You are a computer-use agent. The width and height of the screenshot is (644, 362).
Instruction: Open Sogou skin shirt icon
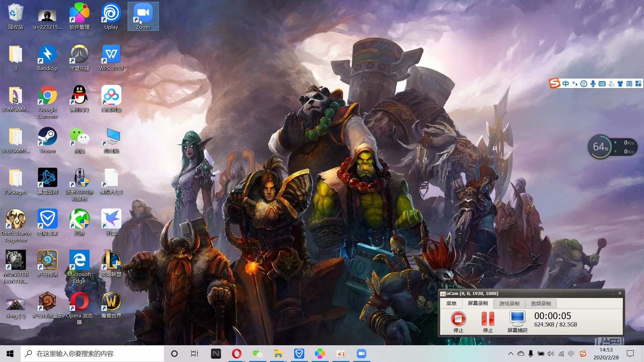click(x=620, y=83)
